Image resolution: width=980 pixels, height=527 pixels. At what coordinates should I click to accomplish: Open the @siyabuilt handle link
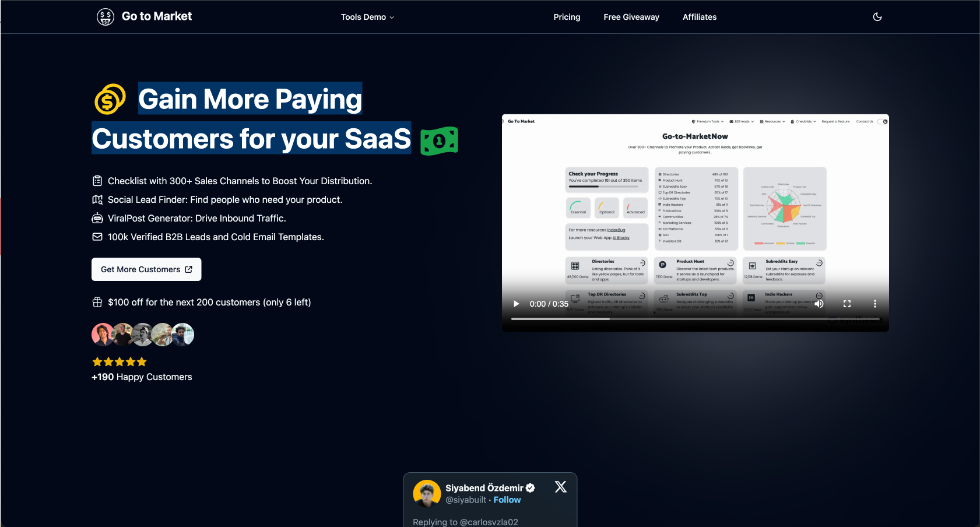coord(466,500)
